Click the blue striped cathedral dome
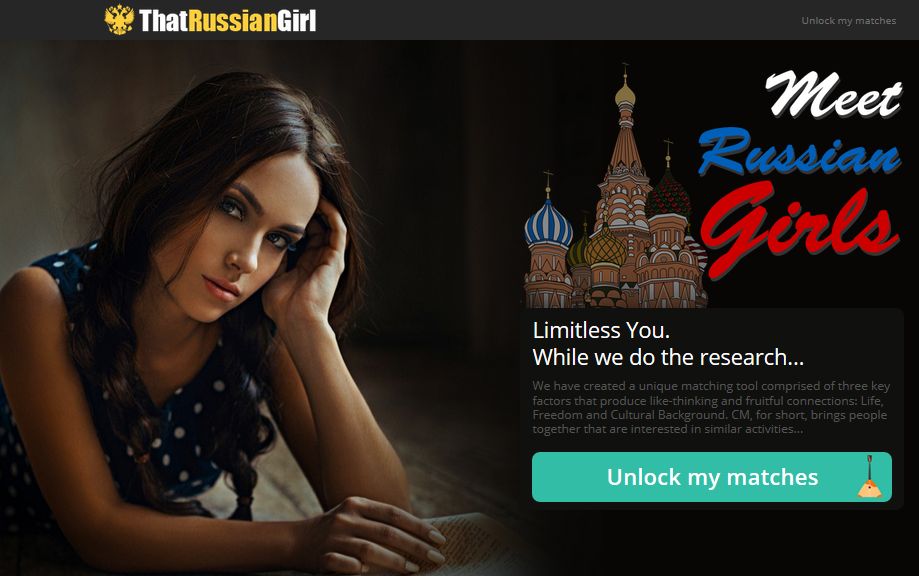919x576 pixels. point(549,224)
